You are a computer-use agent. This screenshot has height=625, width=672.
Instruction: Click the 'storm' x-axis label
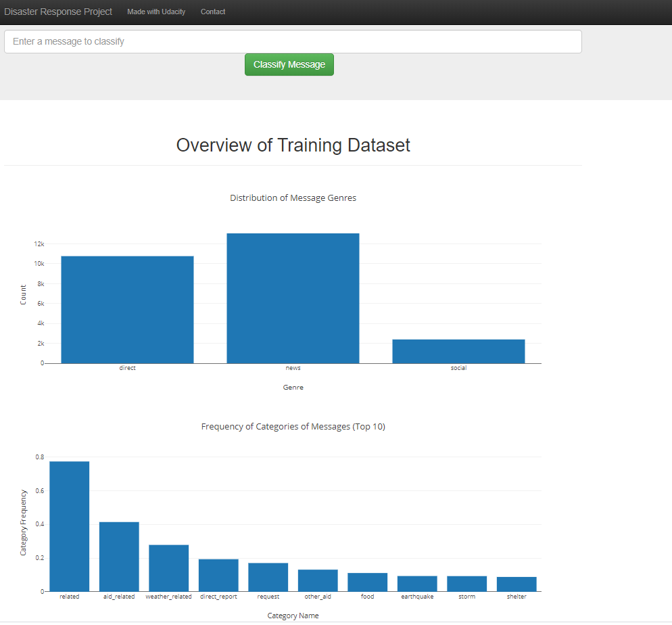tap(467, 597)
